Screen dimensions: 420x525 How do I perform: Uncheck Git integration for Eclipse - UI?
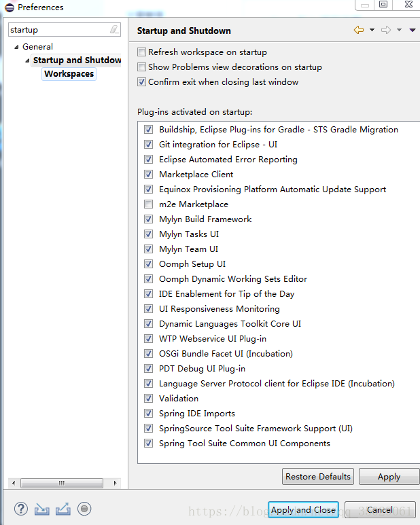[x=148, y=144]
